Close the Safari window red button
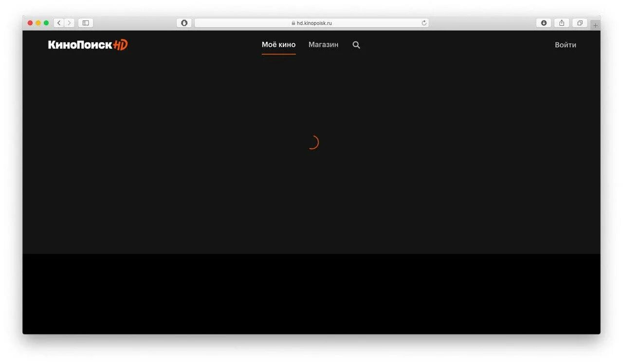The image size is (623, 364). 30,23
